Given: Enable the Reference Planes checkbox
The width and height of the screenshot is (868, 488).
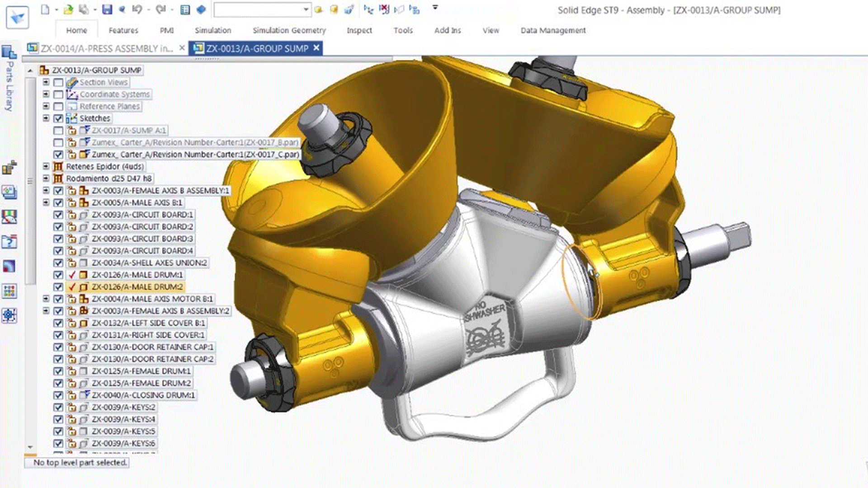Looking at the screenshot, I should pyautogui.click(x=58, y=106).
